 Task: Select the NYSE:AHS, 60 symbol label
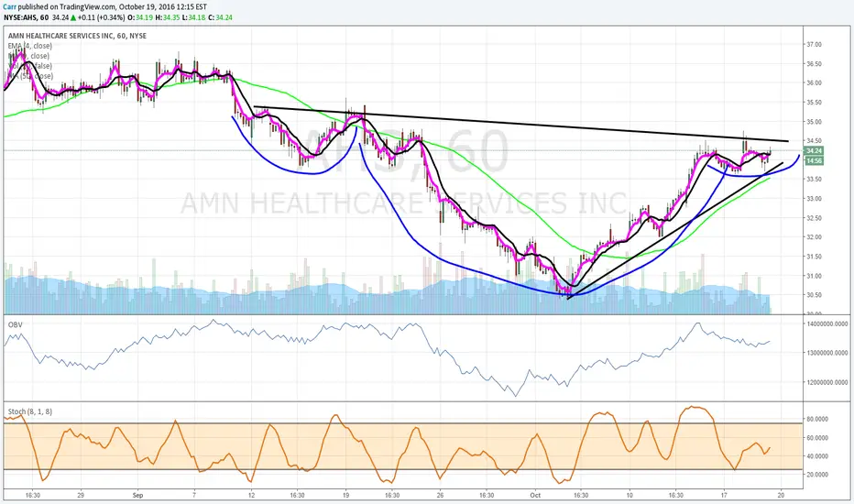(27, 17)
